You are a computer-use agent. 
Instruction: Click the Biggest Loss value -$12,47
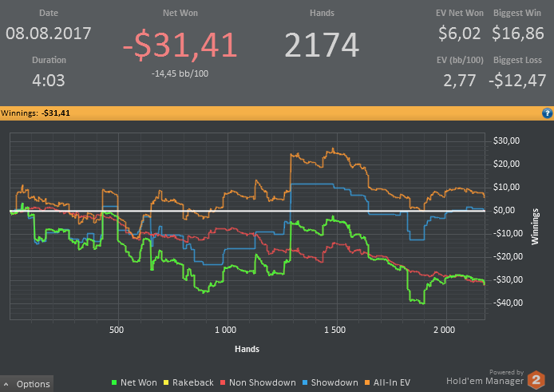(517, 81)
